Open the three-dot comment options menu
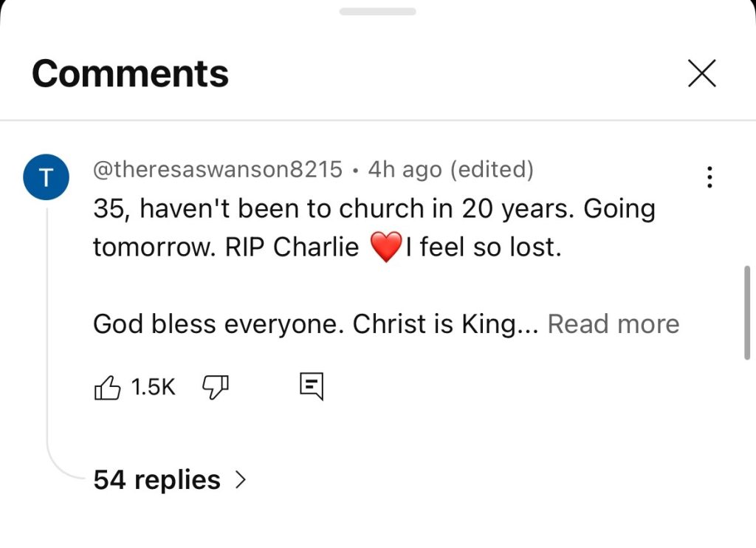The width and height of the screenshot is (756, 548). [x=709, y=177]
